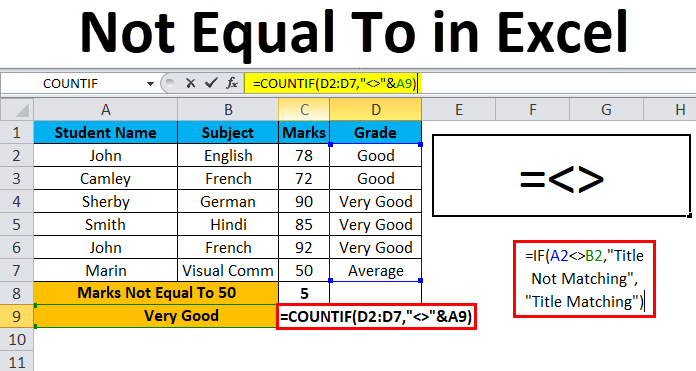Select cell with name "Marin"
The width and height of the screenshot is (696, 371).
click(x=106, y=270)
